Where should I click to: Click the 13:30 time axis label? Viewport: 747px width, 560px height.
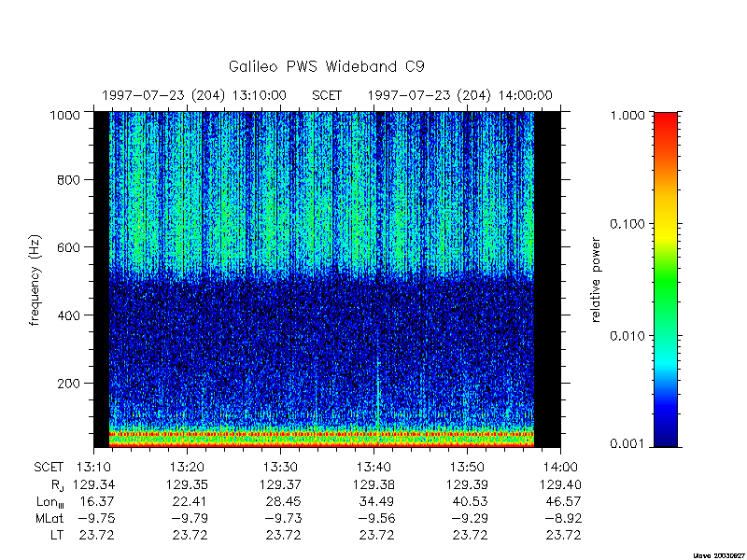pos(280,468)
